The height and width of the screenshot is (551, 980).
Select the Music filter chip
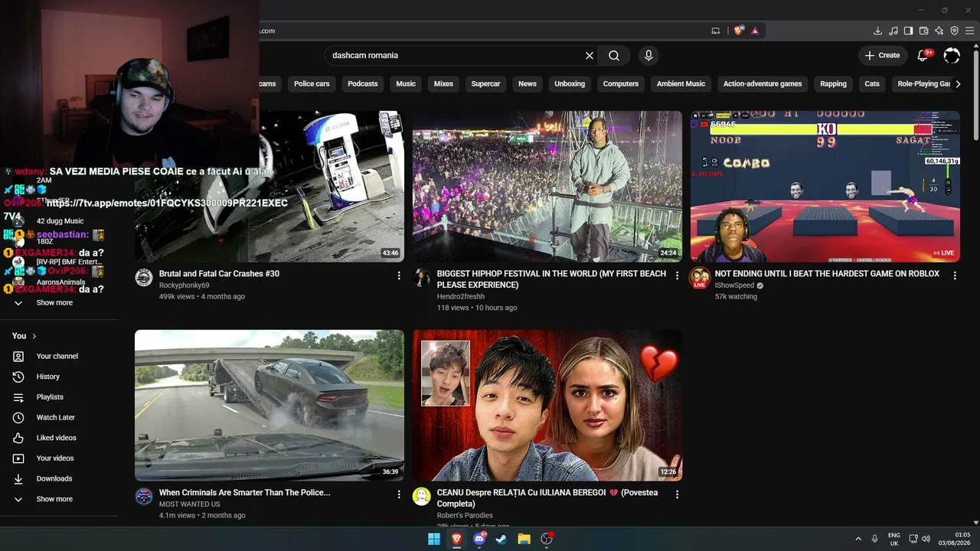click(406, 84)
